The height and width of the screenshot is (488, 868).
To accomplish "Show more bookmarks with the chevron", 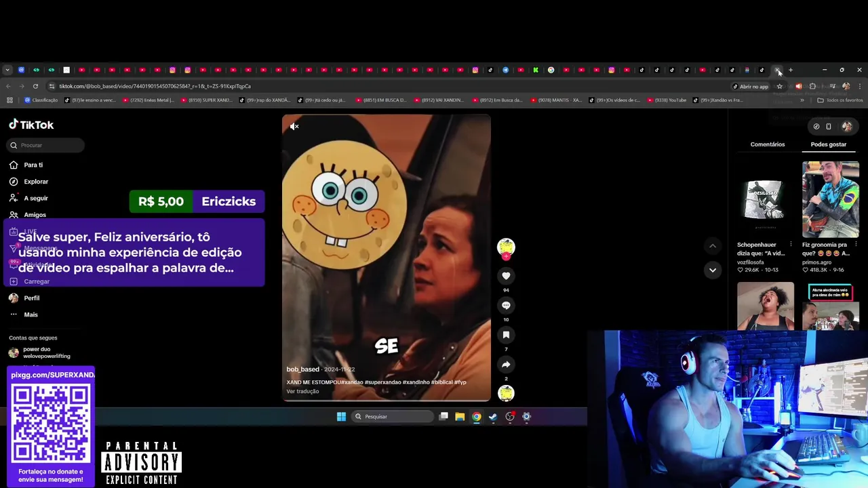I will click(802, 100).
